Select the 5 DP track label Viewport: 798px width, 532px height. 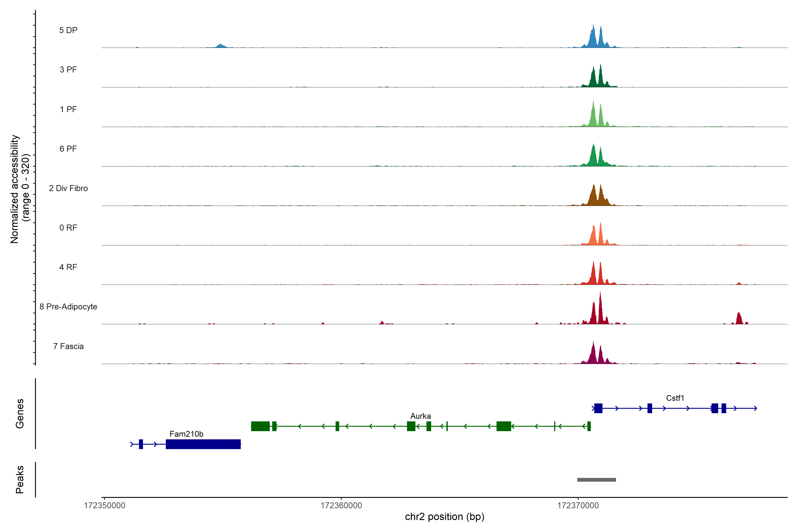point(68,30)
